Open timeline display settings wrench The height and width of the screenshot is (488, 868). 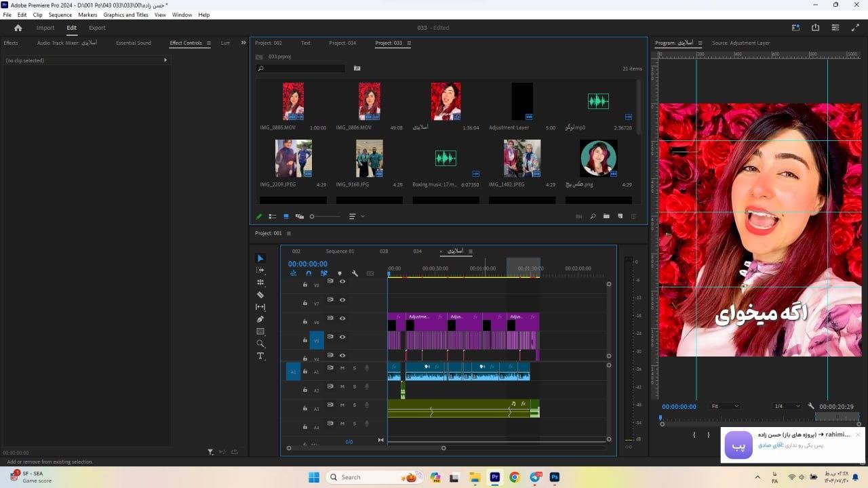(355, 273)
